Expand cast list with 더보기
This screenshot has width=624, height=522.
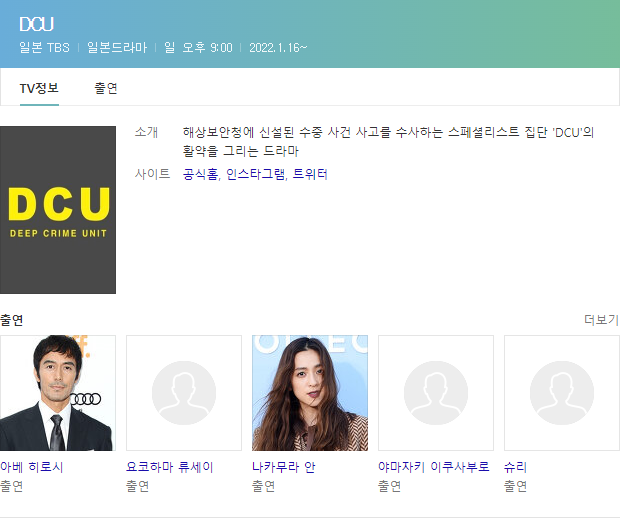coord(601,320)
